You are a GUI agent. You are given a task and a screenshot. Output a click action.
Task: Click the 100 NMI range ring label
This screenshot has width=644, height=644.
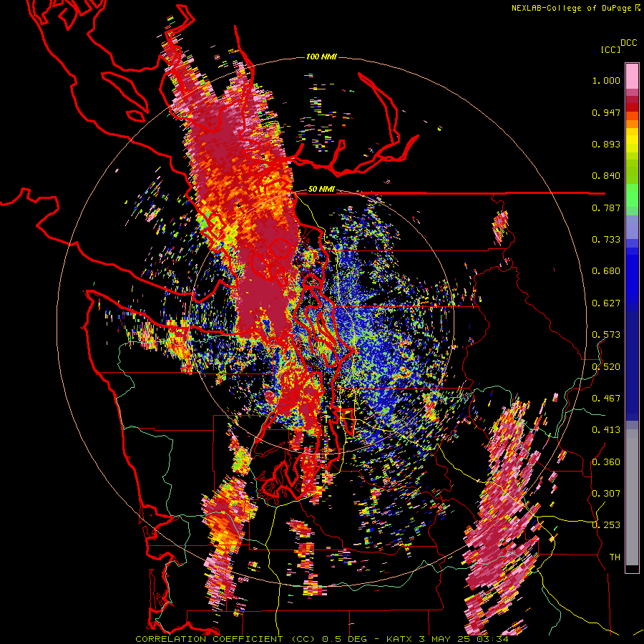click(x=321, y=57)
